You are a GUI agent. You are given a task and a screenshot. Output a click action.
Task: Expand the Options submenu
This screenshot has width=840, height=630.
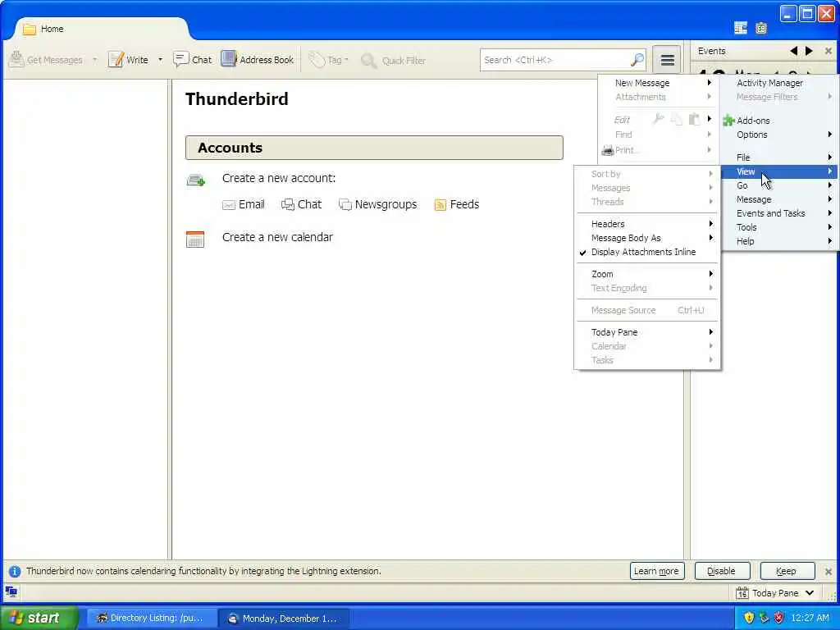(779, 135)
